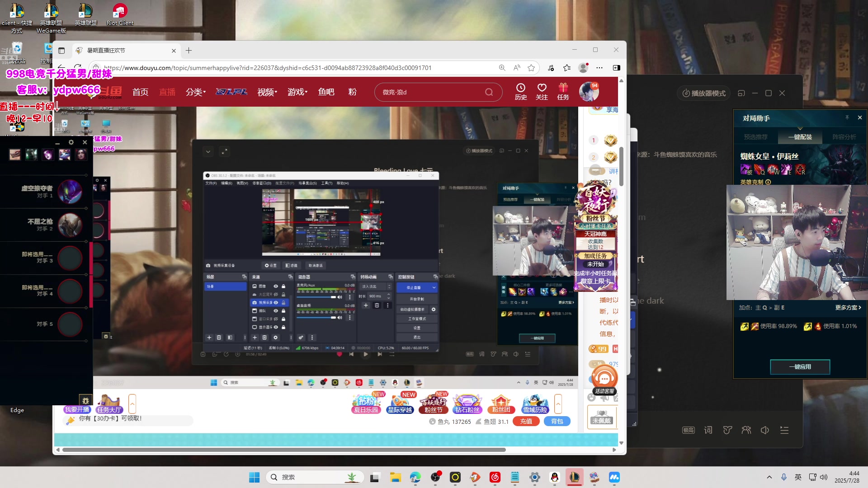This screenshot has width=868, height=488.
Task: Expand the 游戏 dropdown in Douyu nav
Action: (297, 92)
